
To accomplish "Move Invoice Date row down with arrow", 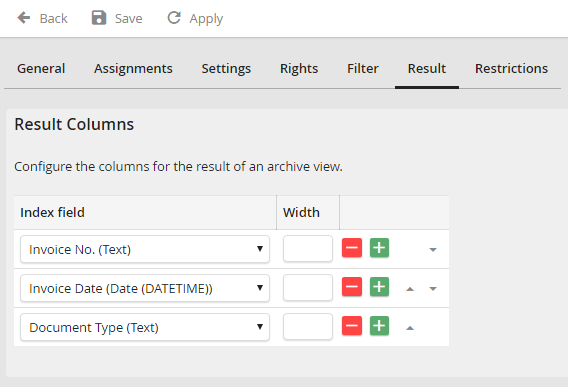I will [433, 289].
